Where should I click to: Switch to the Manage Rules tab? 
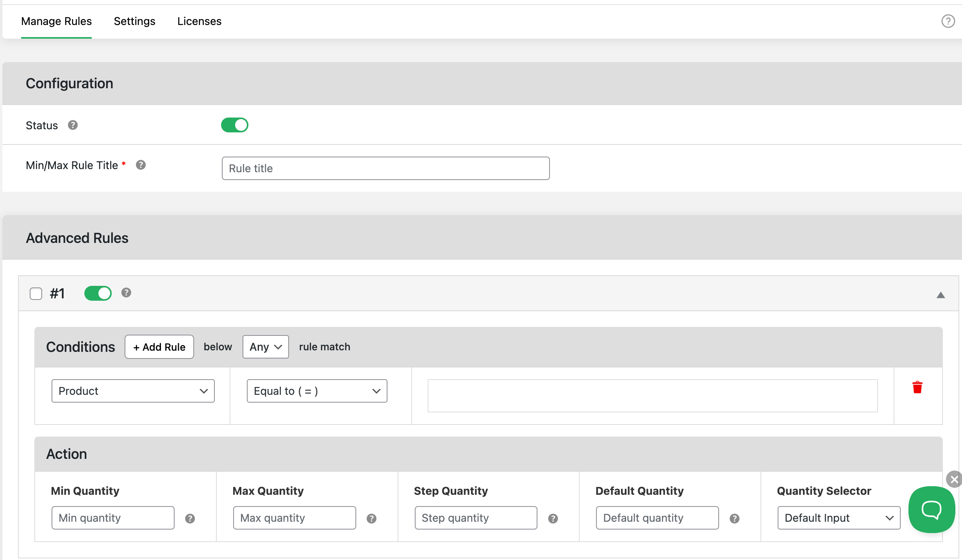click(56, 21)
